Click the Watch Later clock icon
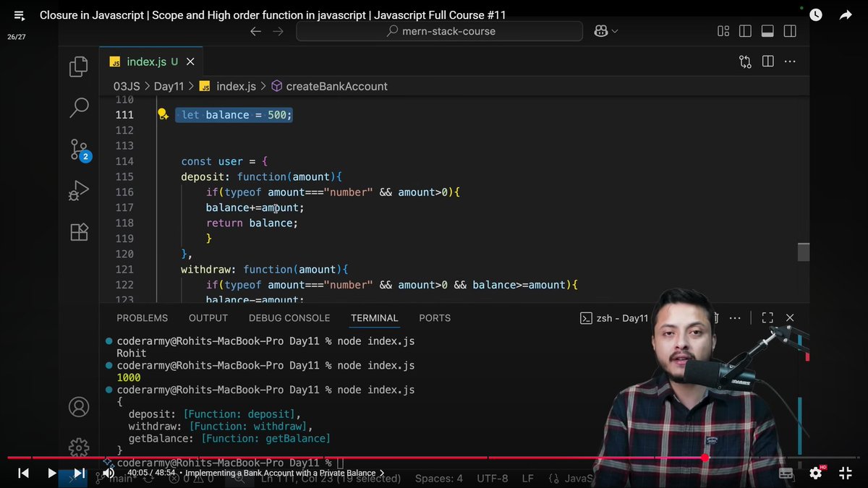Image resolution: width=868 pixels, height=488 pixels. [x=815, y=14]
